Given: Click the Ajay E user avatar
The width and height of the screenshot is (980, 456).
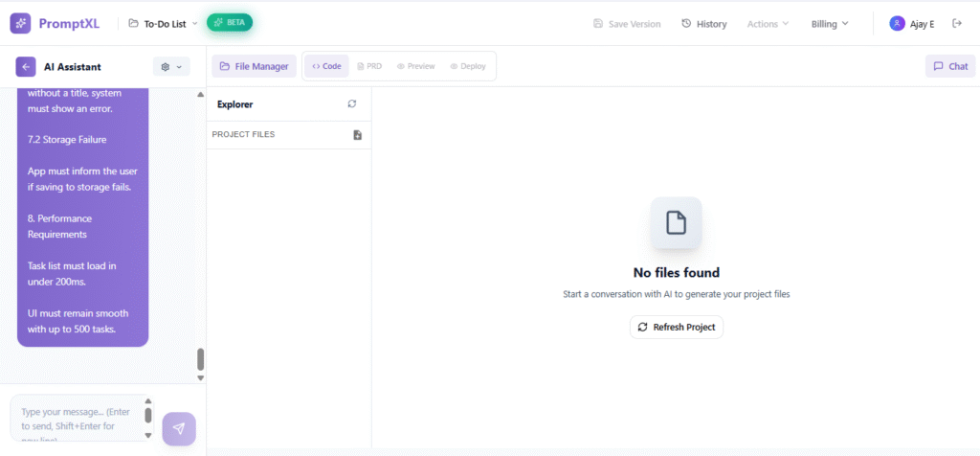Looking at the screenshot, I should pos(897,24).
